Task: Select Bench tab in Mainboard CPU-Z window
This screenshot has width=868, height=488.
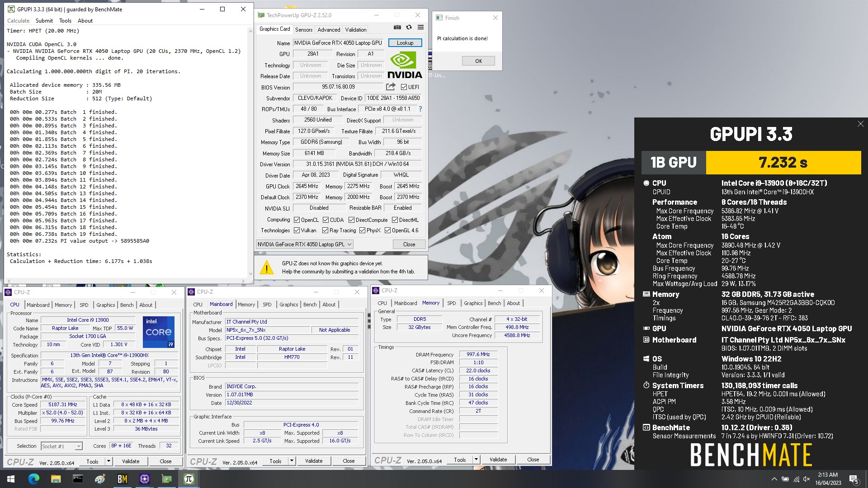Action: pyautogui.click(x=310, y=305)
